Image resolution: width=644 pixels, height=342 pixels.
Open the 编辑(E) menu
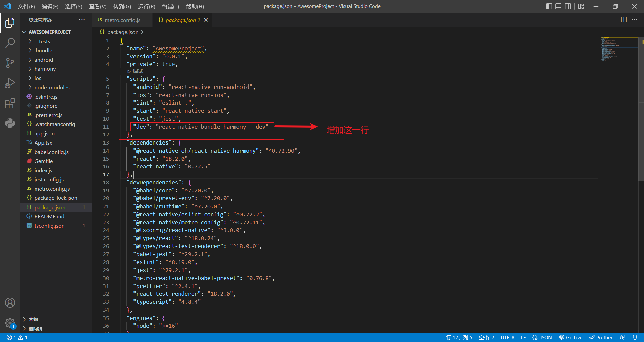coord(50,6)
